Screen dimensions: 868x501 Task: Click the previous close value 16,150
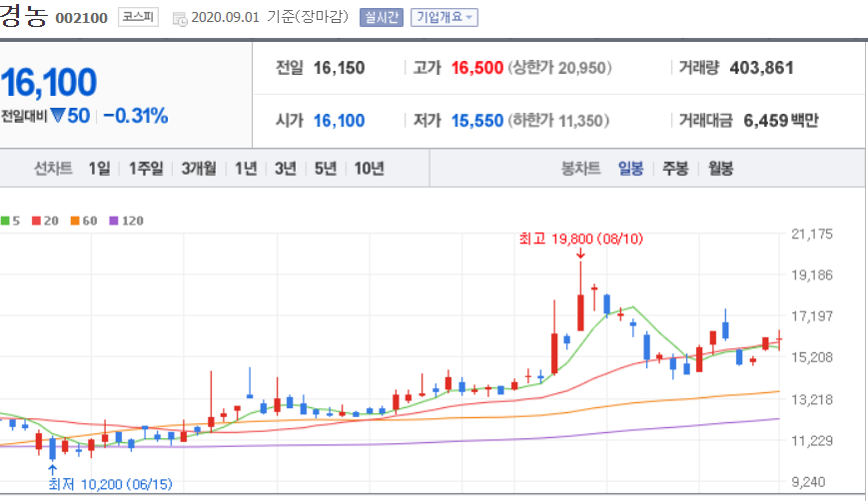coord(339,68)
